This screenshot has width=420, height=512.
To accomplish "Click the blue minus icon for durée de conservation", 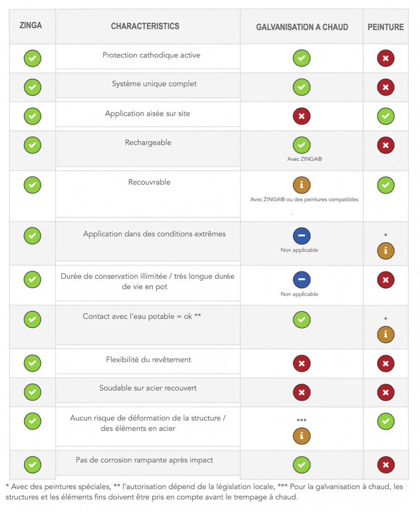I will (x=301, y=280).
